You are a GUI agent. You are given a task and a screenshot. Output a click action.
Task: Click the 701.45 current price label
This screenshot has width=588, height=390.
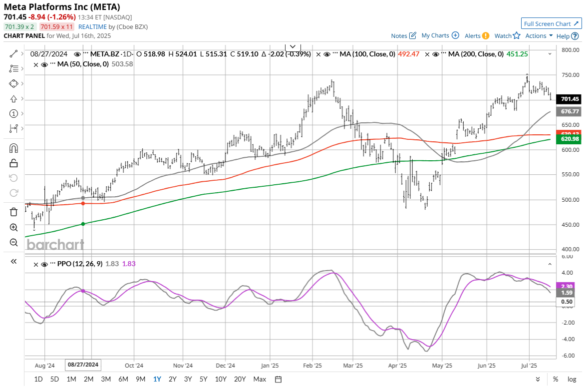click(569, 99)
